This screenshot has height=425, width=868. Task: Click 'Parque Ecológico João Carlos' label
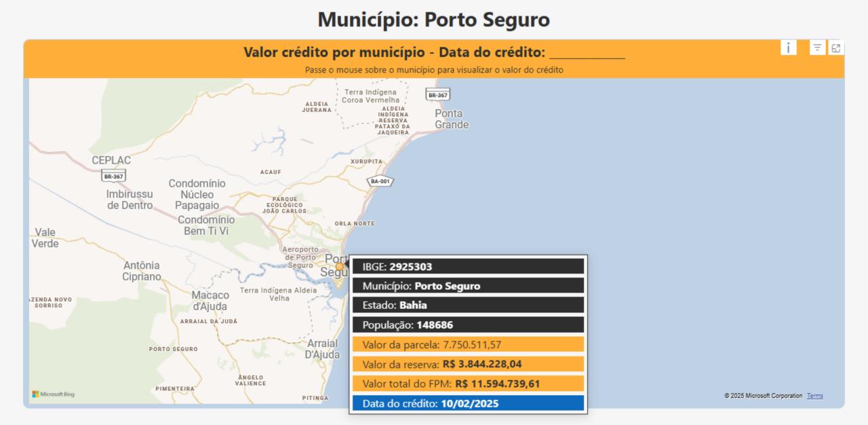(x=284, y=205)
